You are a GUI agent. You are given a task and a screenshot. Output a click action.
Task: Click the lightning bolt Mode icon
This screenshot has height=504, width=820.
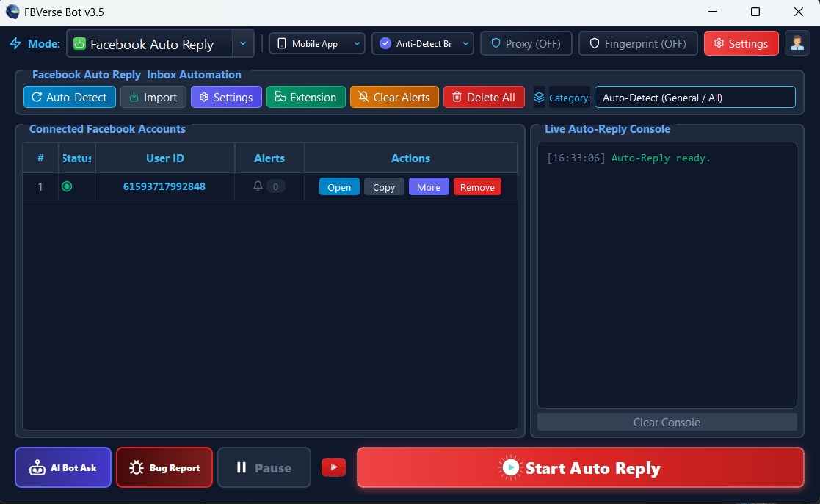coord(15,43)
